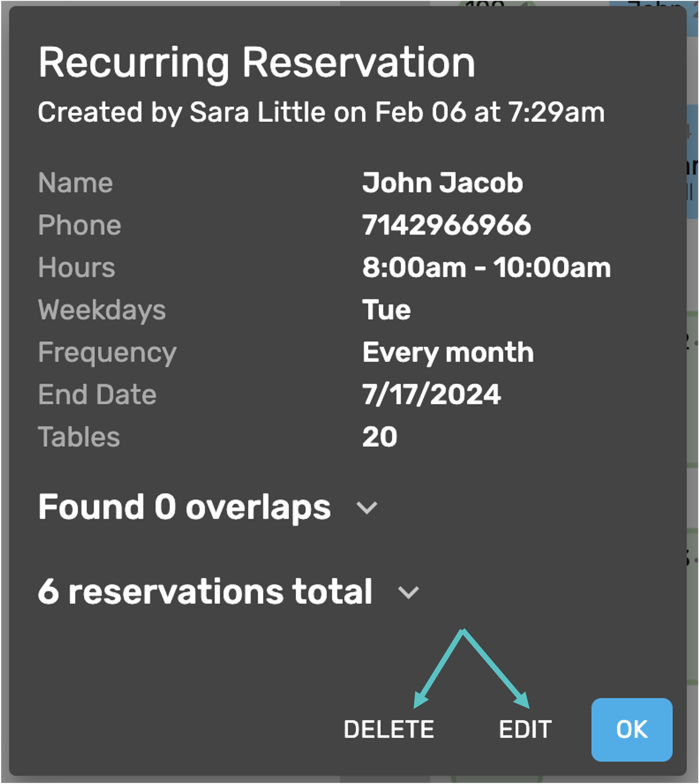Click the Created by Sara Little subtitle

point(321,113)
